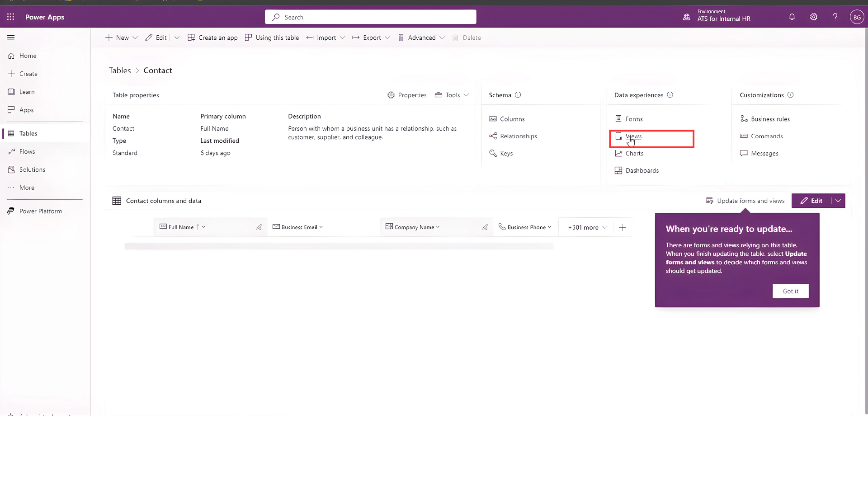Image resolution: width=868 pixels, height=488 pixels.
Task: Open the BG account avatar
Action: tap(857, 17)
